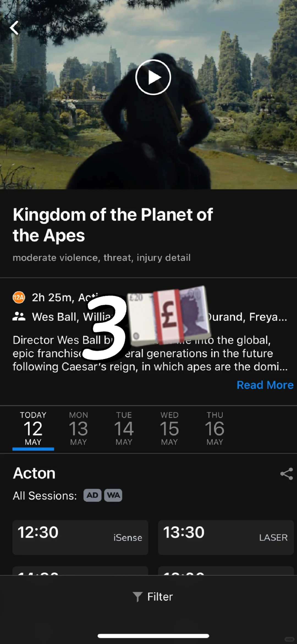297x644 pixels.
Task: Tap the Filter funnel icon
Action: pyautogui.click(x=137, y=597)
